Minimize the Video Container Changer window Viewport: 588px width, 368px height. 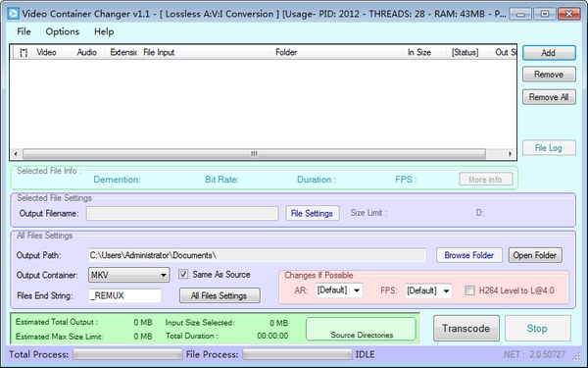tap(520, 15)
